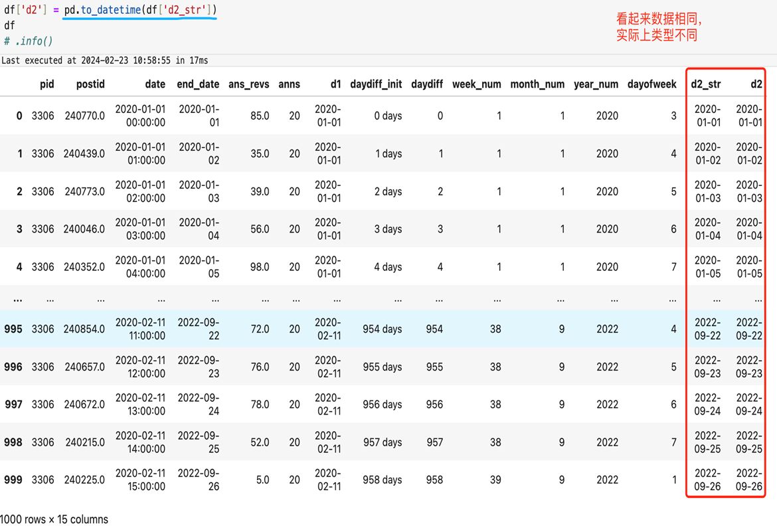Screen dimensions: 777x532
Task: Click date cell 2020-01-01 03:00:00
Action: click(140, 229)
